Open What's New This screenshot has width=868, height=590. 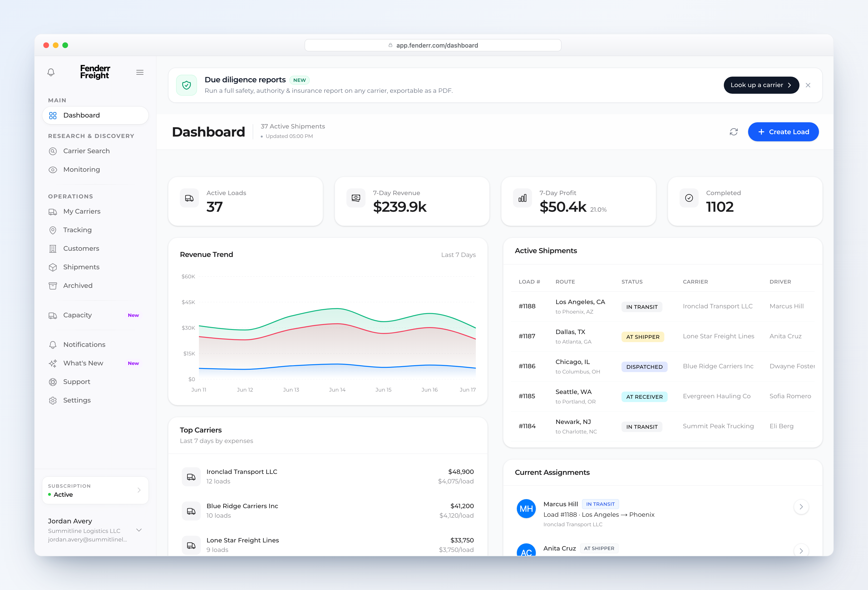pos(95,363)
